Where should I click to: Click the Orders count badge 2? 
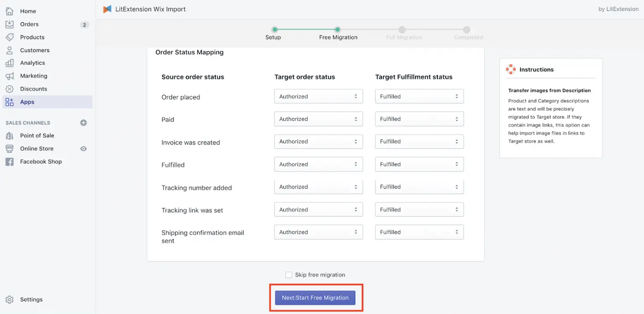tap(84, 25)
